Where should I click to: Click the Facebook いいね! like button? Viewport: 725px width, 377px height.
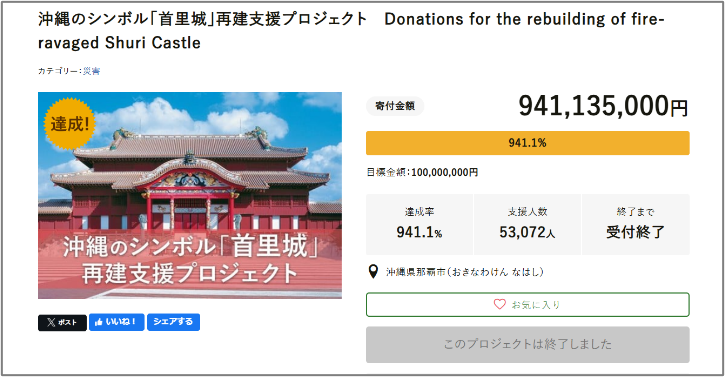[x=117, y=322]
